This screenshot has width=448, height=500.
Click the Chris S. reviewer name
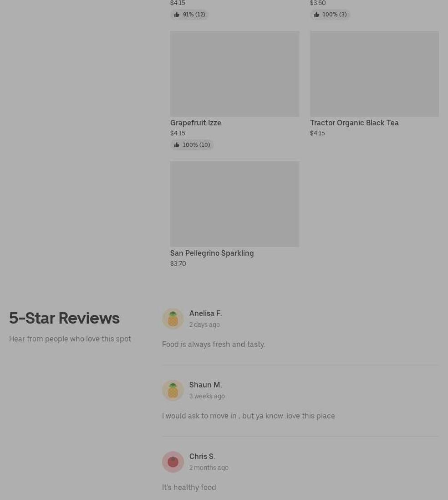pos(202,457)
